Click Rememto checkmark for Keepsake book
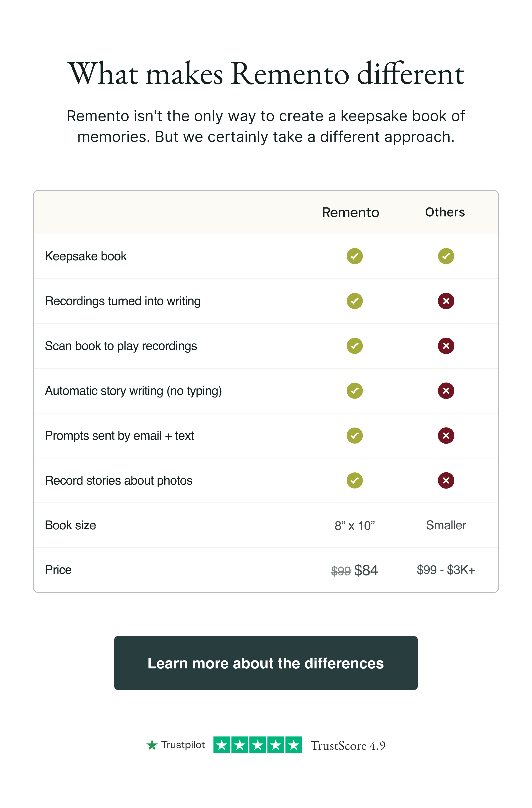Image resolution: width=532 pixels, height=808 pixels. 354,256
